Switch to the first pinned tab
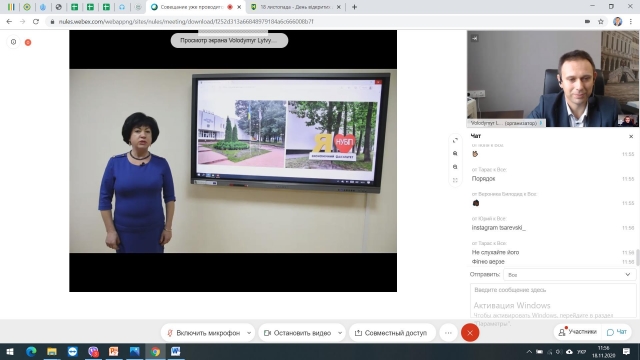 (x=11, y=7)
